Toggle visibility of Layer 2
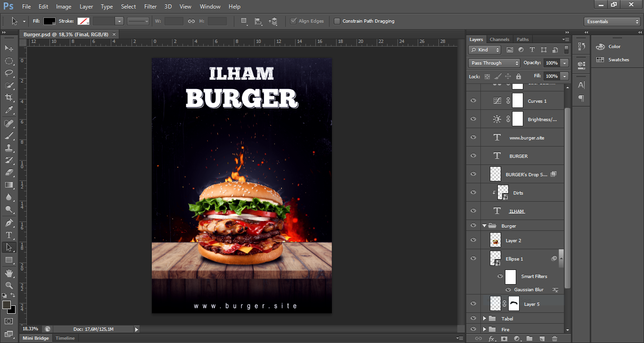The height and width of the screenshot is (343, 644). click(x=473, y=240)
